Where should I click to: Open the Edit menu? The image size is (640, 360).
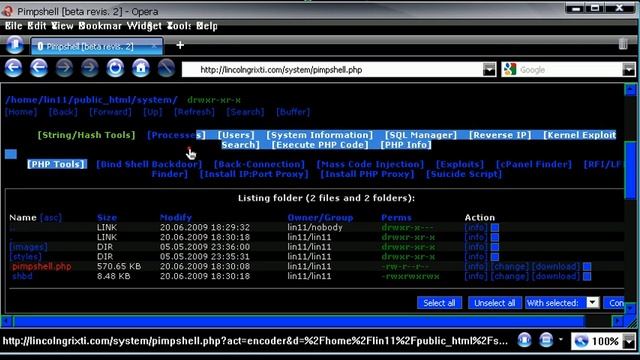tap(37, 26)
